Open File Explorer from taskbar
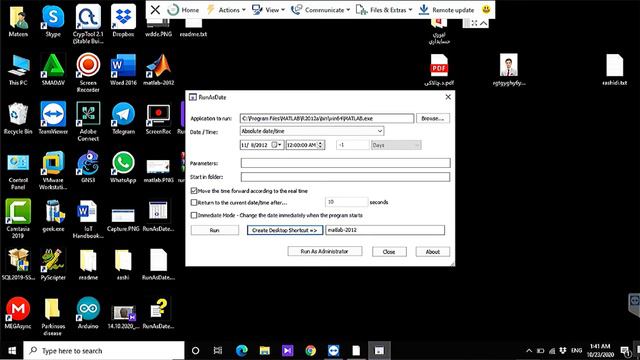The width and height of the screenshot is (640, 360). click(x=264, y=351)
